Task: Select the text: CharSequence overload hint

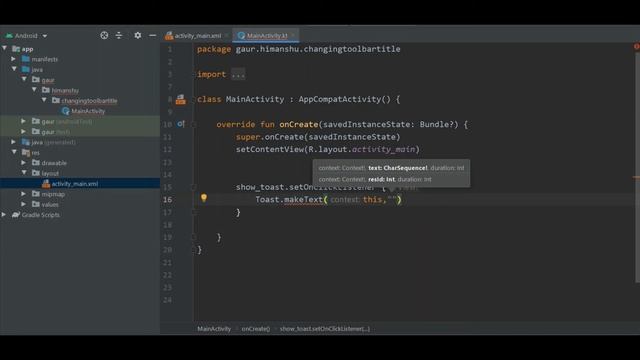Action: 398,168
